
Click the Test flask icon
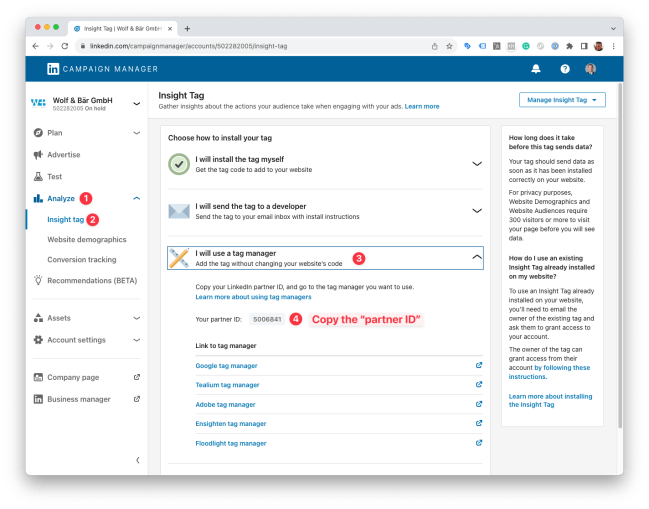pos(38,176)
